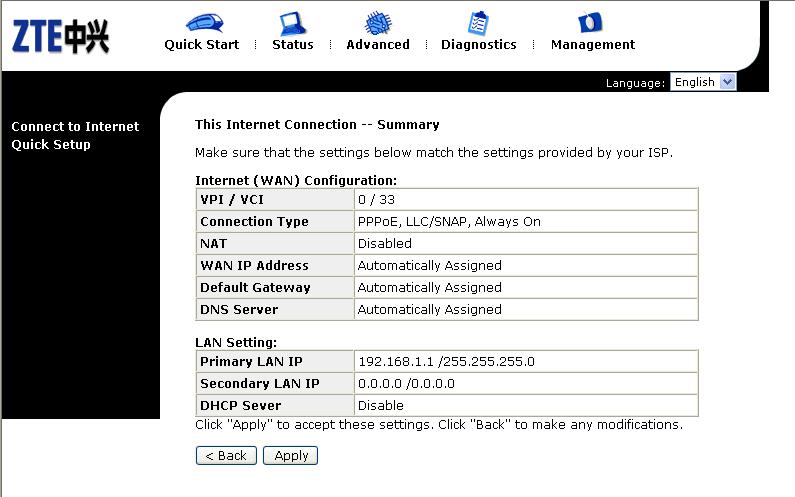Click the Primary LAN IP value cell

(x=526, y=362)
